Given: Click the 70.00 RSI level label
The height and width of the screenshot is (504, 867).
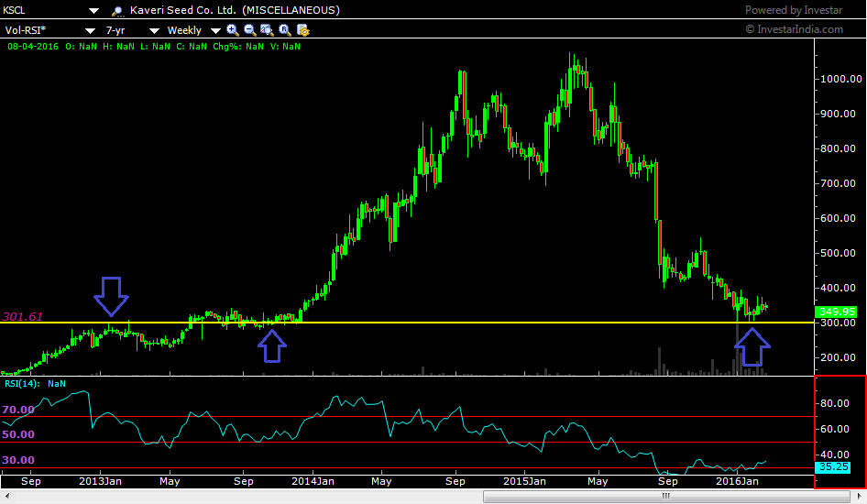Looking at the screenshot, I should pyautogui.click(x=18, y=410).
